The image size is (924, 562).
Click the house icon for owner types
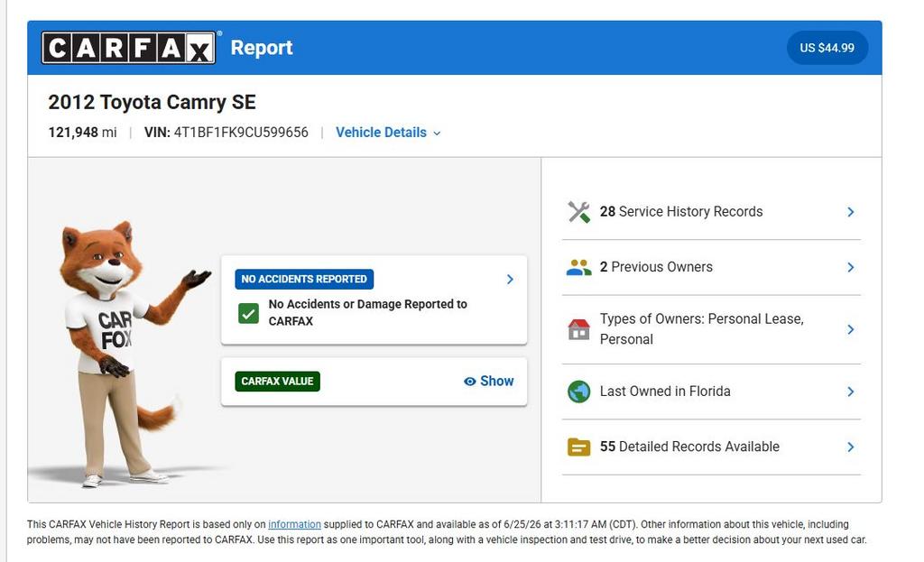click(578, 329)
